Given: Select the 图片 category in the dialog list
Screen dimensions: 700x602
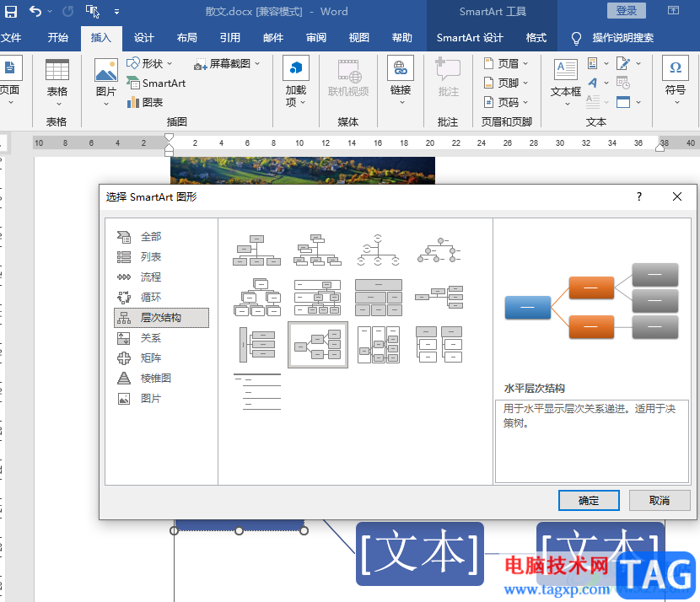Looking at the screenshot, I should (161, 399).
